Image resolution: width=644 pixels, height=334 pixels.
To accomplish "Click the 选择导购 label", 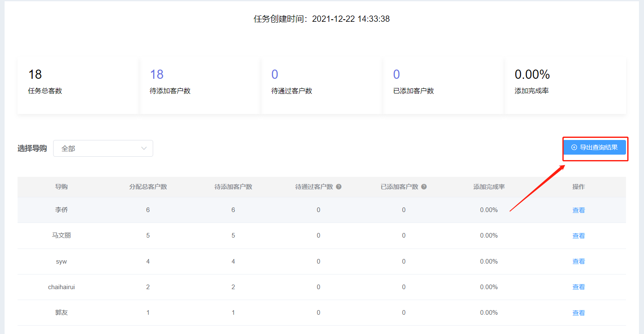I will 32,148.
